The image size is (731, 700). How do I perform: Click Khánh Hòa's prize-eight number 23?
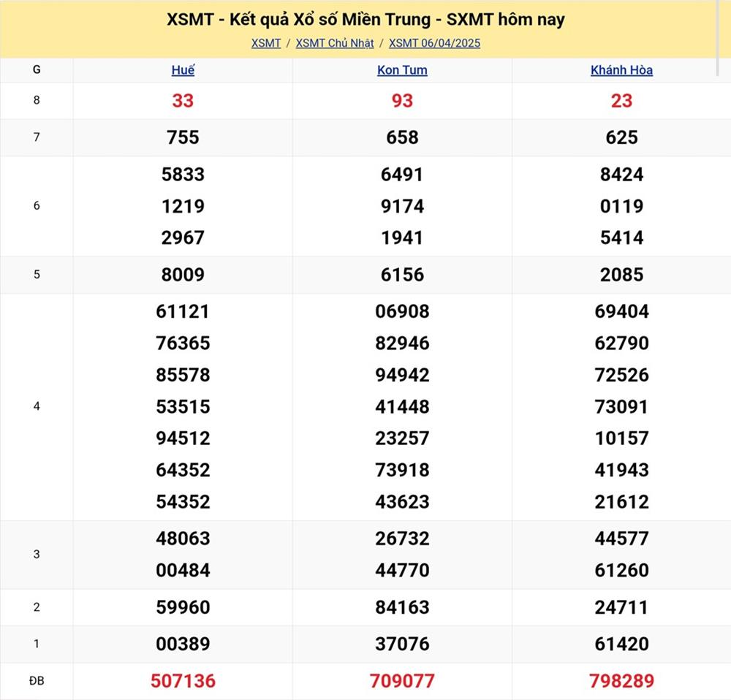[x=621, y=101]
